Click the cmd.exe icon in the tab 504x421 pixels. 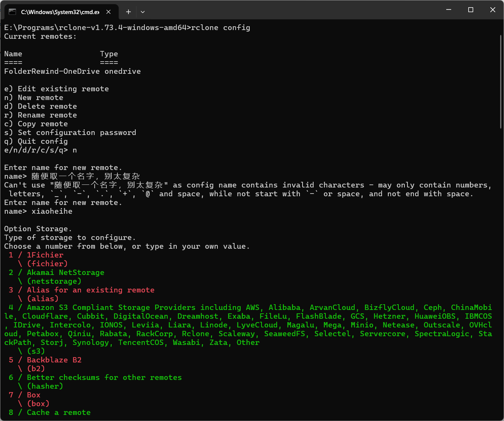click(13, 11)
